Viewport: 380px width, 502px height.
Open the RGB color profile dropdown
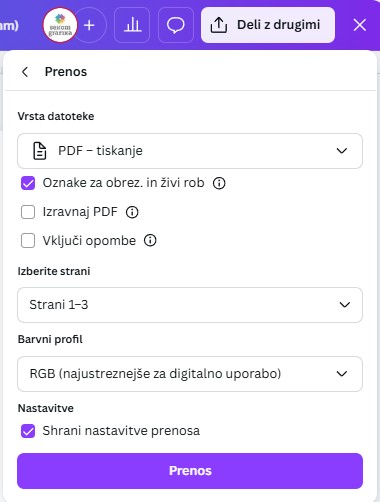[x=190, y=374]
